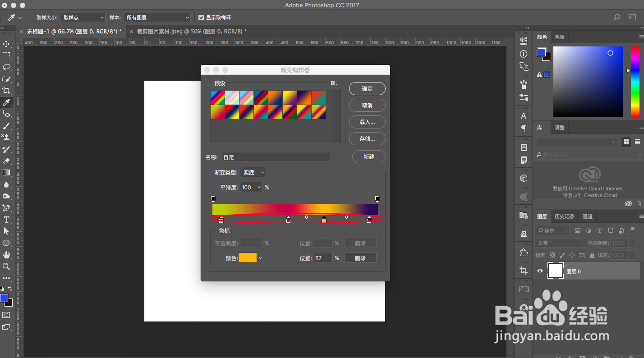Viewport: 644px width, 358px height.
Task: Uncheck the 显示取样环 checkbox
Action: (x=201, y=18)
